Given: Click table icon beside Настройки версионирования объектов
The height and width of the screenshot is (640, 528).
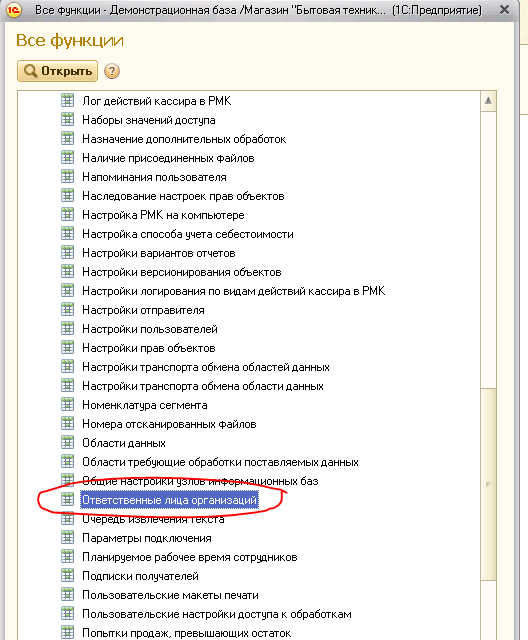Looking at the screenshot, I should pos(67,271).
